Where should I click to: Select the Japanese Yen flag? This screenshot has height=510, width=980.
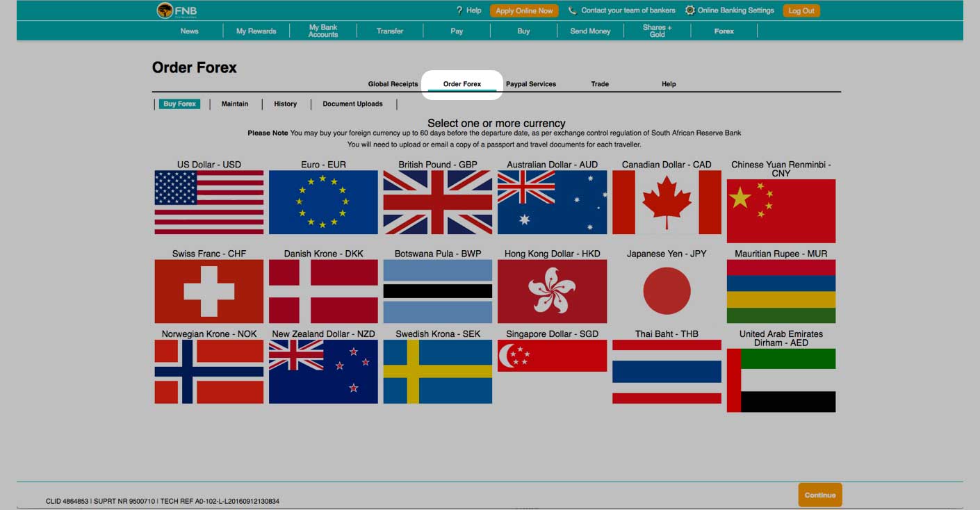pyautogui.click(x=667, y=291)
